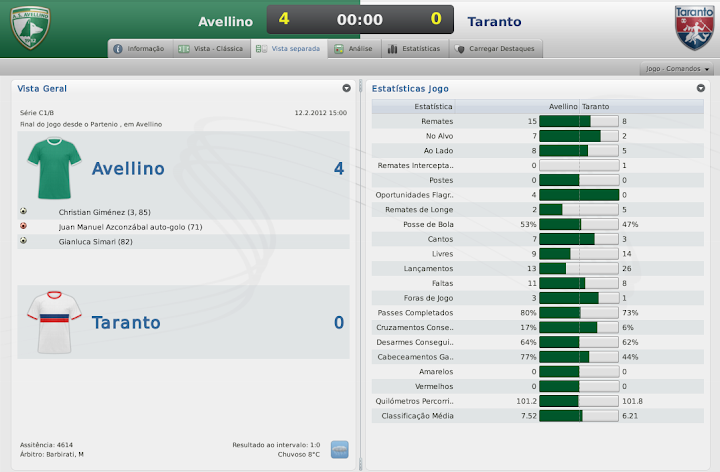Click the Carregar Destaques button
720x472 pixels.
(x=494, y=48)
